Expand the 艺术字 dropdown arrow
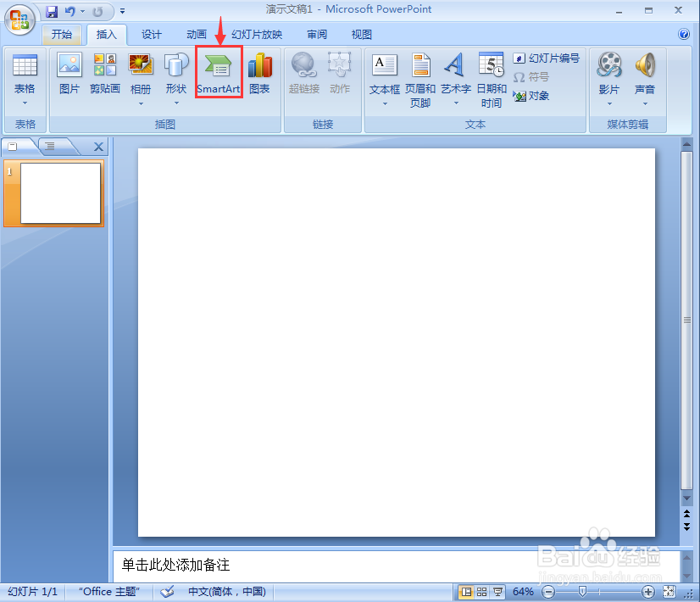This screenshot has height=602, width=700. click(x=456, y=103)
